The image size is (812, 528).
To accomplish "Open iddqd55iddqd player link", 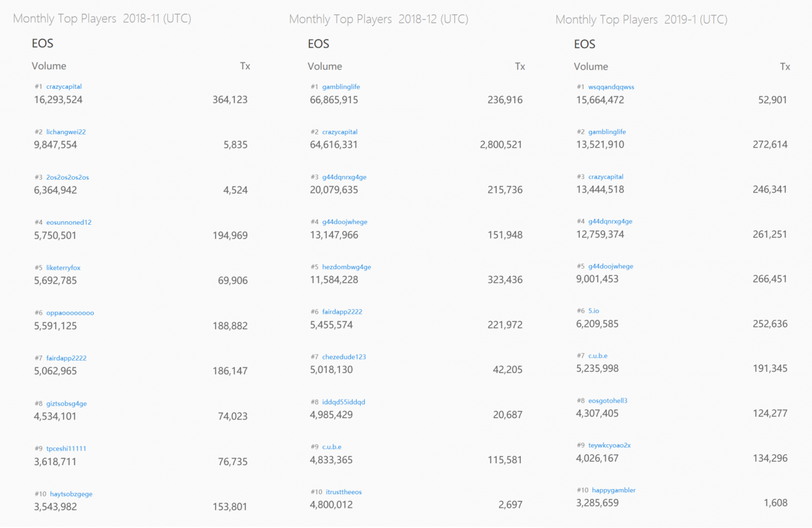I will (344, 402).
